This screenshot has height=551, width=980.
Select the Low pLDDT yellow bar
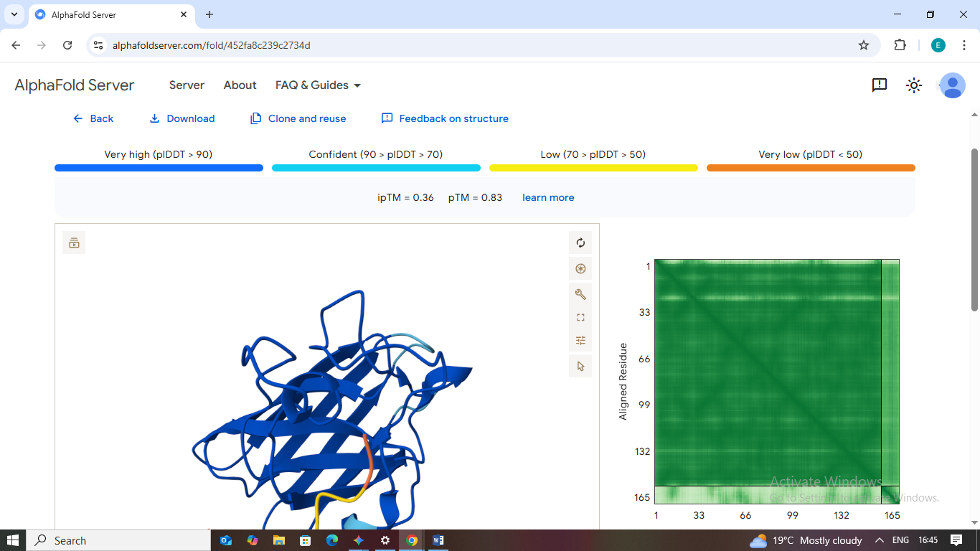pyautogui.click(x=593, y=168)
